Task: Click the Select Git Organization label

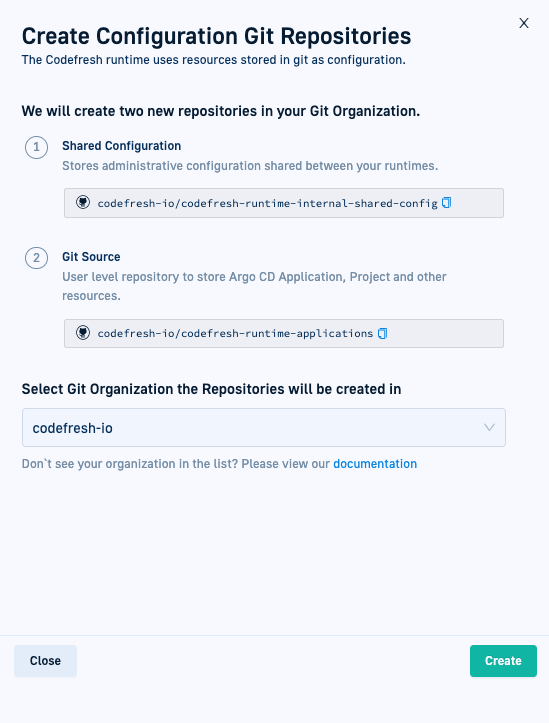Action: point(211,389)
